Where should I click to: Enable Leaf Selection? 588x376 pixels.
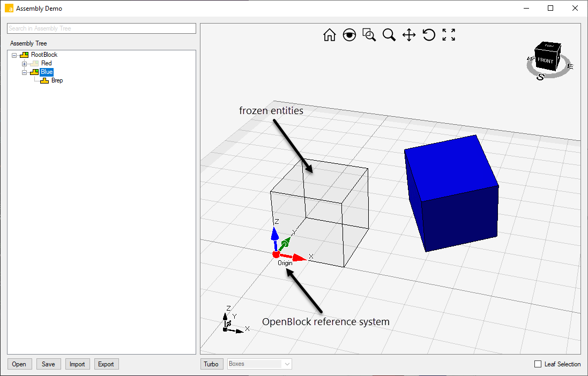point(537,364)
